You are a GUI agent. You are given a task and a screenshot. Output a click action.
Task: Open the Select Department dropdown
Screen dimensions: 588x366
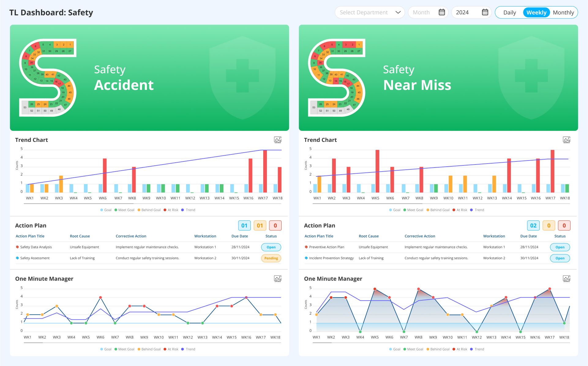coord(369,12)
